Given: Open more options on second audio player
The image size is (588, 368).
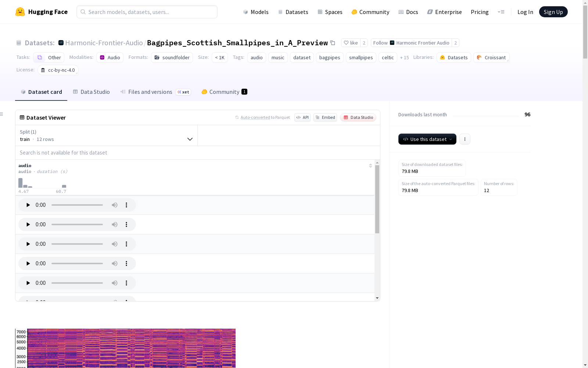Looking at the screenshot, I should [126, 224].
